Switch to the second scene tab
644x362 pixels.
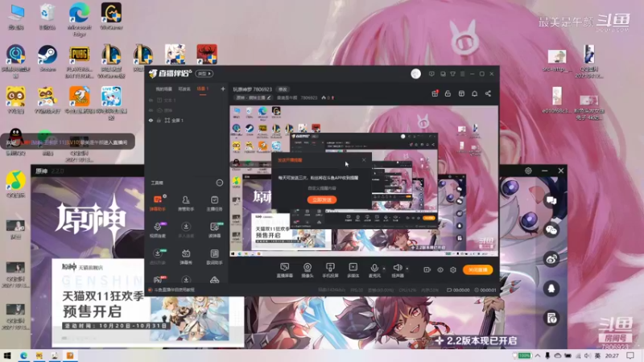click(184, 89)
